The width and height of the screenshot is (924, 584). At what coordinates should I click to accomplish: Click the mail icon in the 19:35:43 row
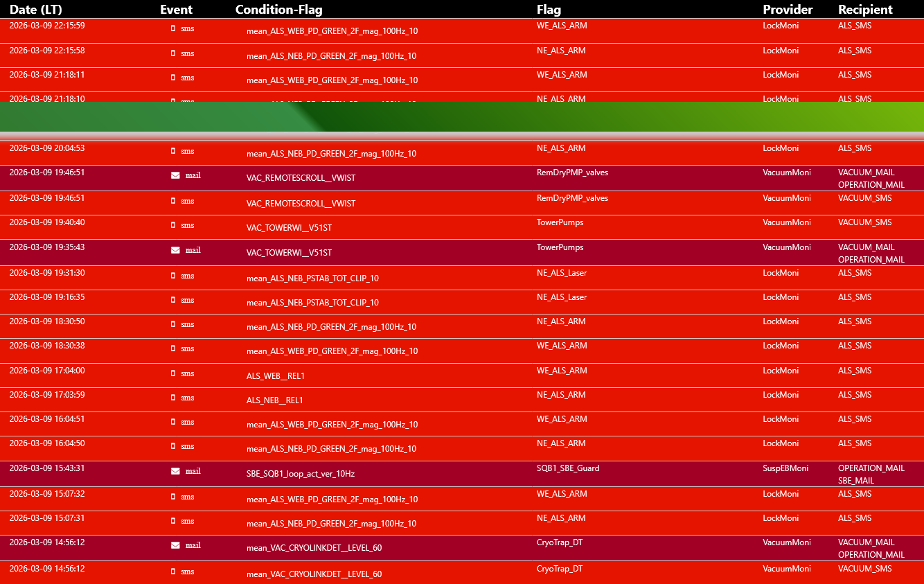(175, 250)
